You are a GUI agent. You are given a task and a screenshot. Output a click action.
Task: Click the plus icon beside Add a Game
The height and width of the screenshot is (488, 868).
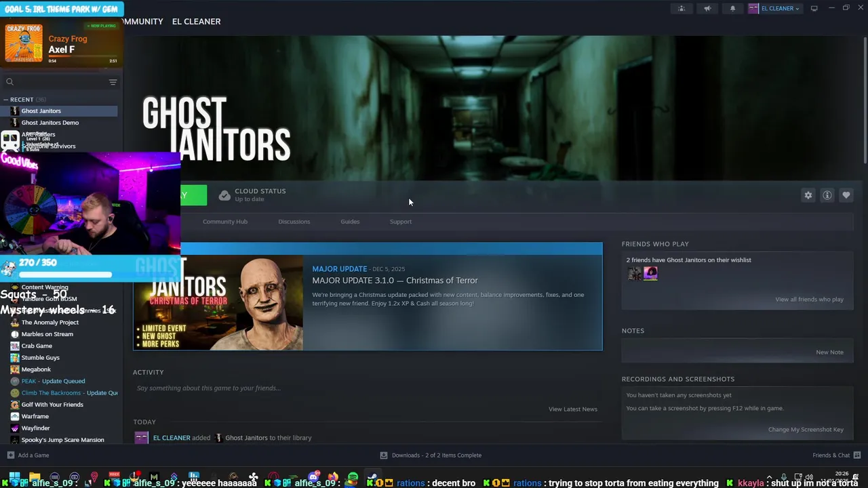pyautogui.click(x=10, y=455)
